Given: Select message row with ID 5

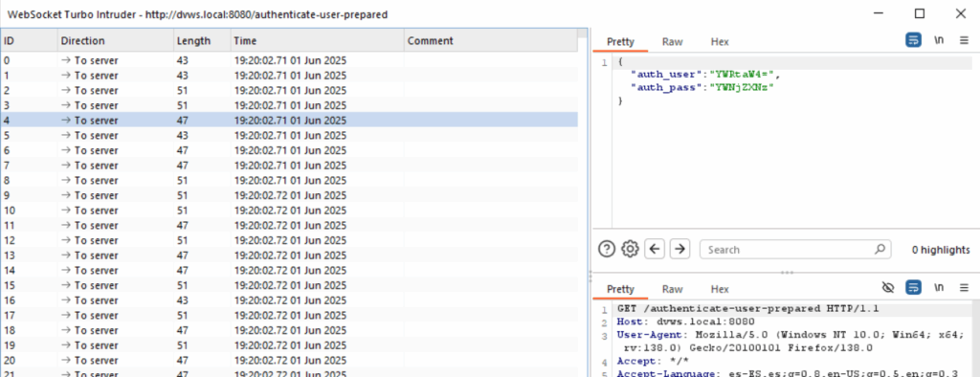Looking at the screenshot, I should click(289, 135).
